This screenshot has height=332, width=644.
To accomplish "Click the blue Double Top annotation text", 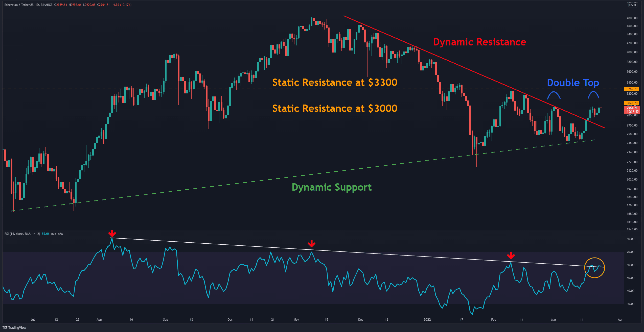I will [573, 82].
